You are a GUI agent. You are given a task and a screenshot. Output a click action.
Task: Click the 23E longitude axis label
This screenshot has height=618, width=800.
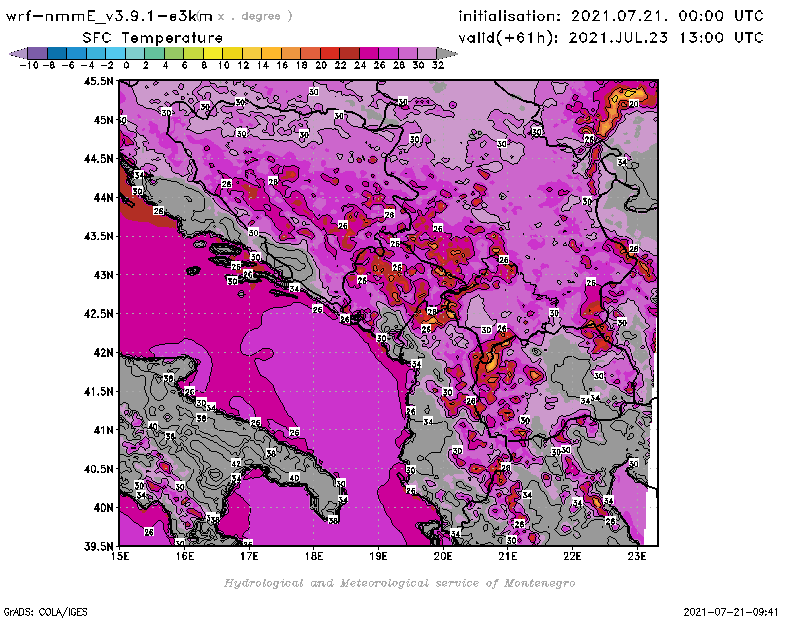637,556
